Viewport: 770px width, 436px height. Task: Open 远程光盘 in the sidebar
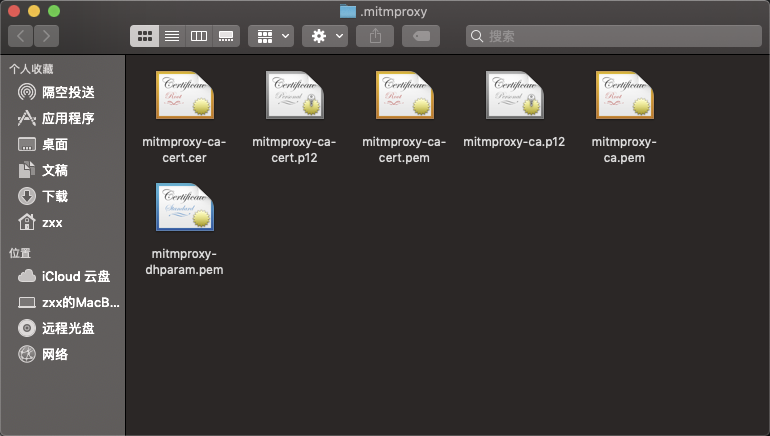click(63, 328)
